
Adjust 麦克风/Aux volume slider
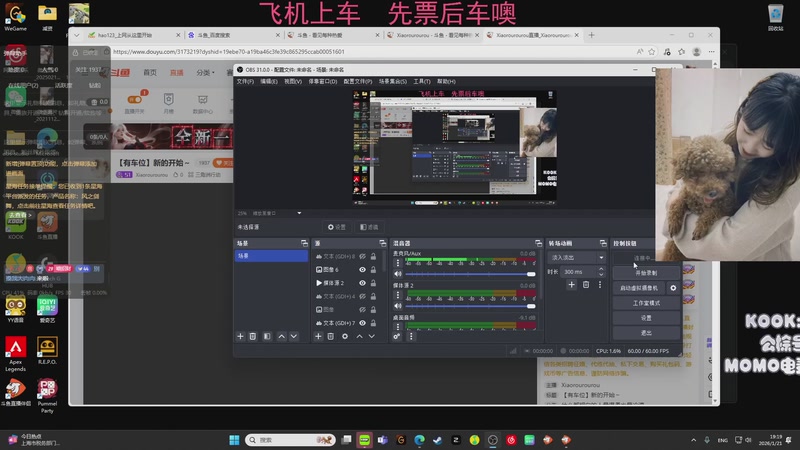470,274
